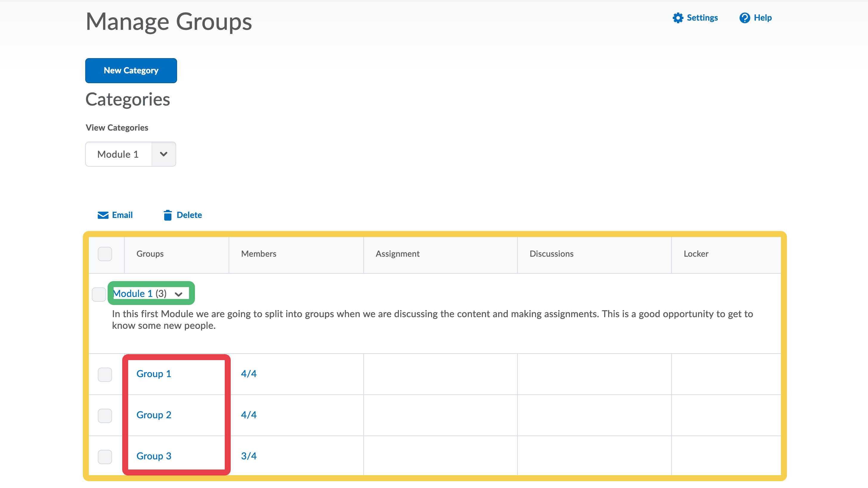Click the Help question mark icon
Image resolution: width=868 pixels, height=488 pixels.
744,18
